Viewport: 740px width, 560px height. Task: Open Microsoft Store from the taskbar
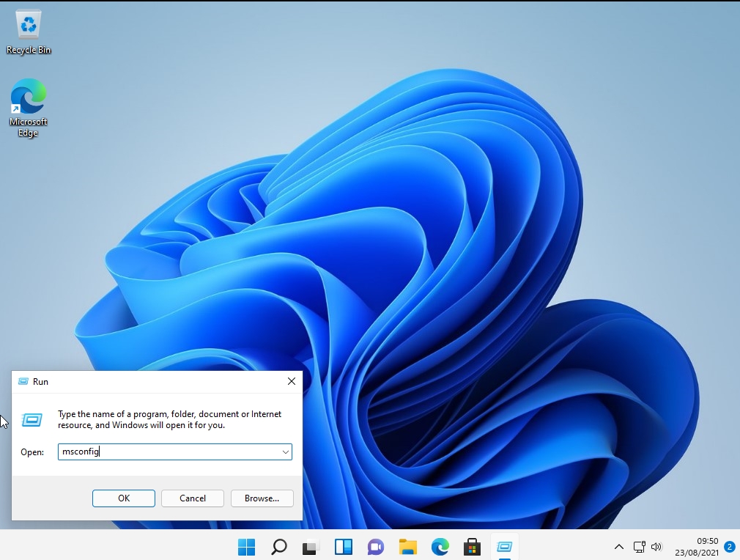click(x=472, y=547)
